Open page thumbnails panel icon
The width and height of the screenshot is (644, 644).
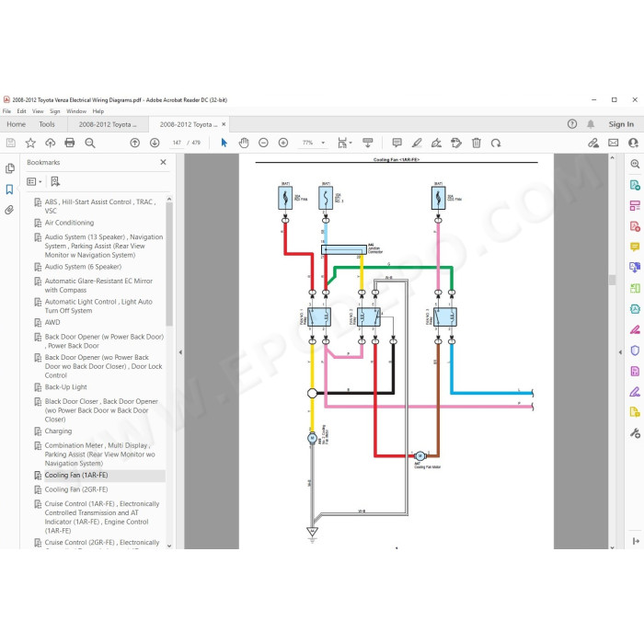coord(10,168)
